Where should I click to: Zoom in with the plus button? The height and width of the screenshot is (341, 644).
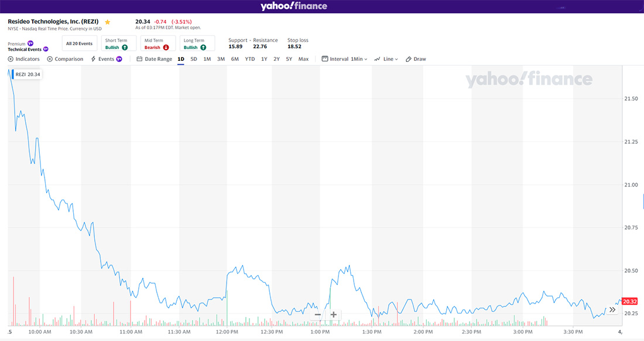[x=334, y=315]
